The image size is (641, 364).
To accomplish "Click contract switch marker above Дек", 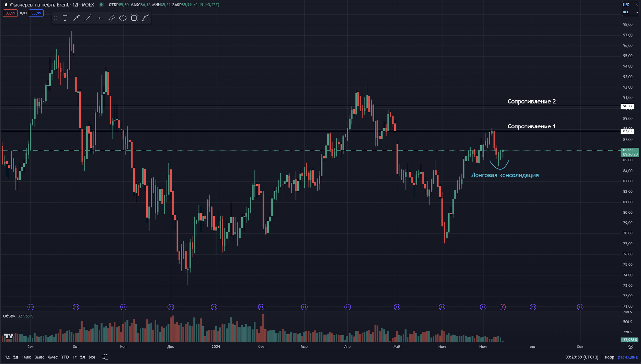I will [171, 307].
